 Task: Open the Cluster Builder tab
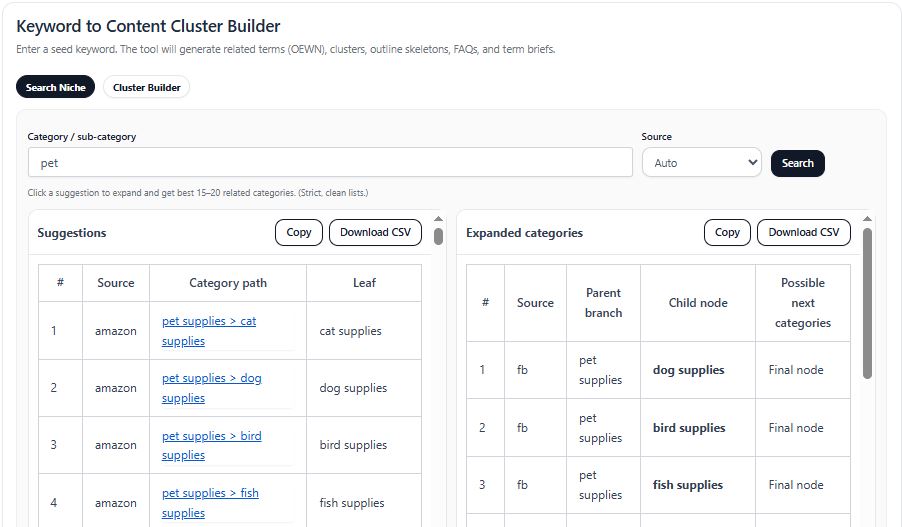[x=146, y=87]
